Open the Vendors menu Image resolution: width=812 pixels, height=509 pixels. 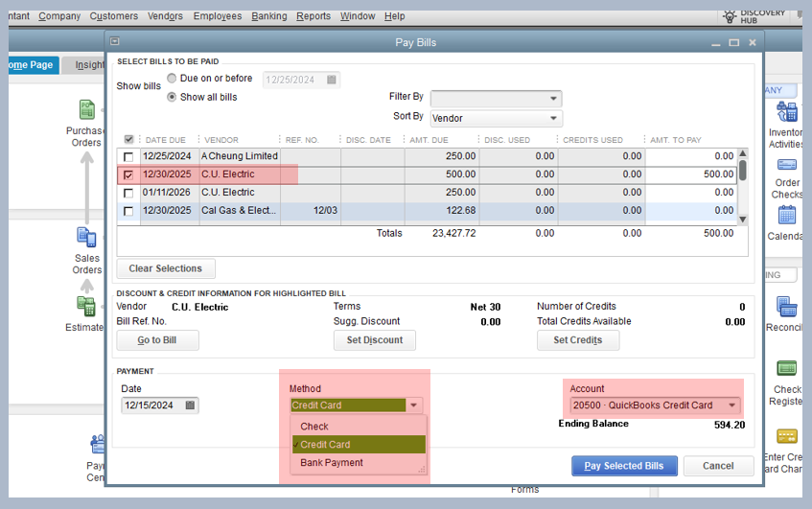(165, 16)
